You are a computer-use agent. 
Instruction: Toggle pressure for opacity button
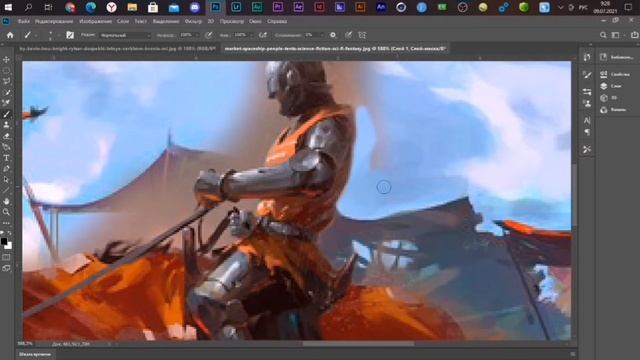209,35
